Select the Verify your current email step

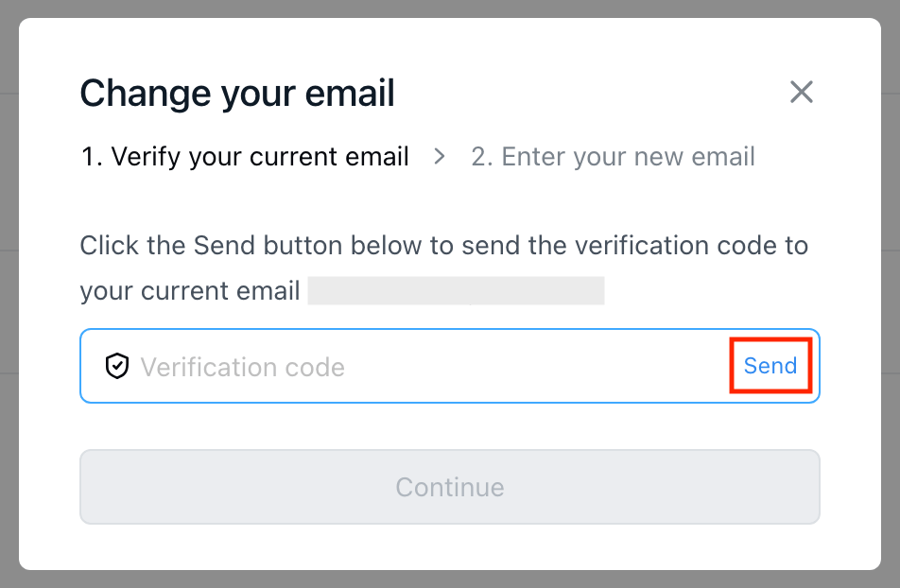[x=246, y=157]
